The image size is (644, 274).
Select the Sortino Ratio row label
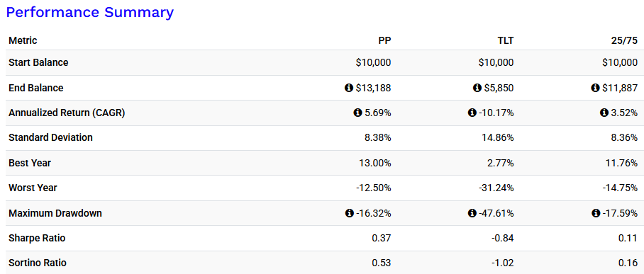click(x=38, y=263)
